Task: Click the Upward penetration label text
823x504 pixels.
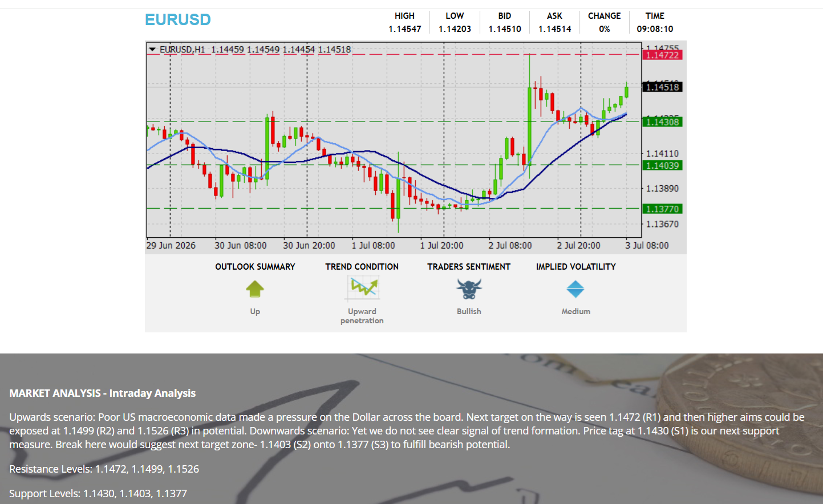Action: click(x=362, y=316)
